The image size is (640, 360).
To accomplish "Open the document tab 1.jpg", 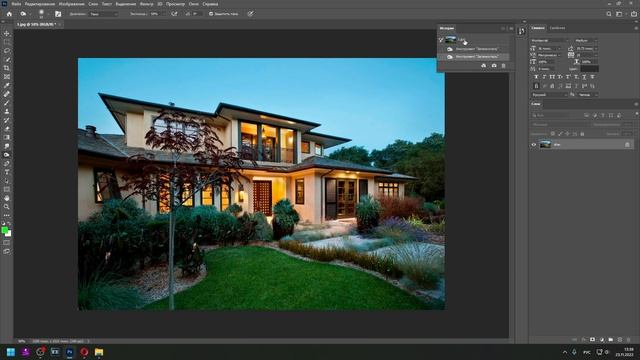I will click(x=36, y=24).
